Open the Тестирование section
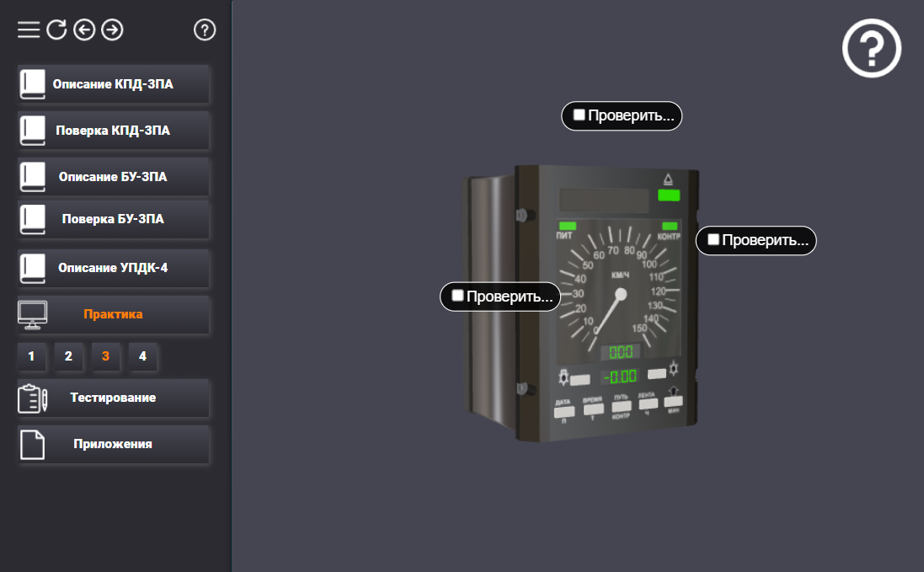 (x=113, y=398)
